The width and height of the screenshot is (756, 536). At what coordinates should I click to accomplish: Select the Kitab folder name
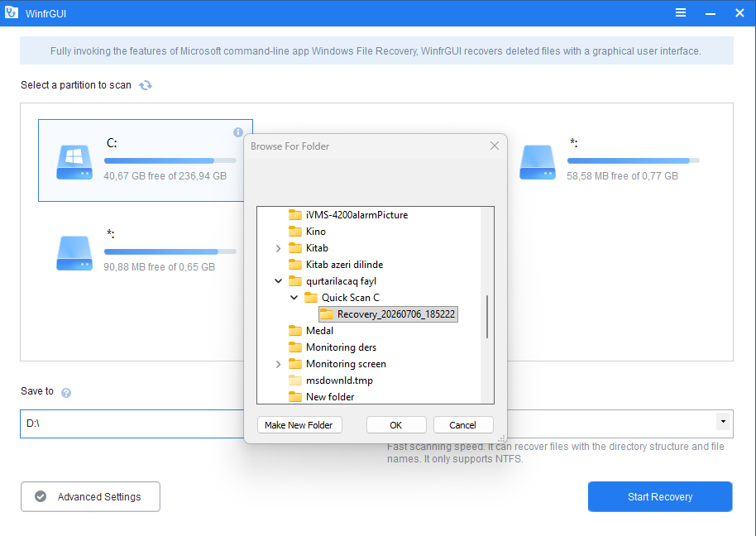click(317, 248)
